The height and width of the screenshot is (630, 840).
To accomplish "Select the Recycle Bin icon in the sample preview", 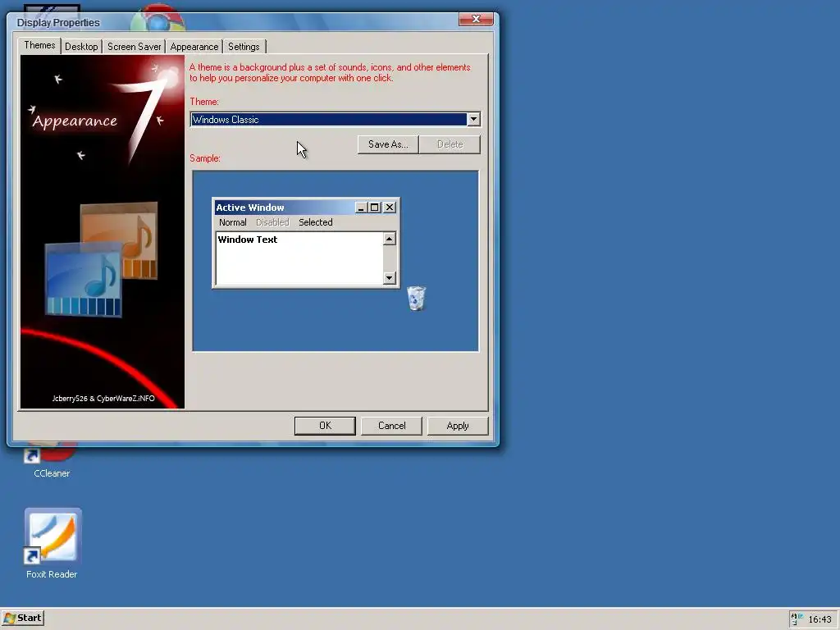I will point(416,298).
